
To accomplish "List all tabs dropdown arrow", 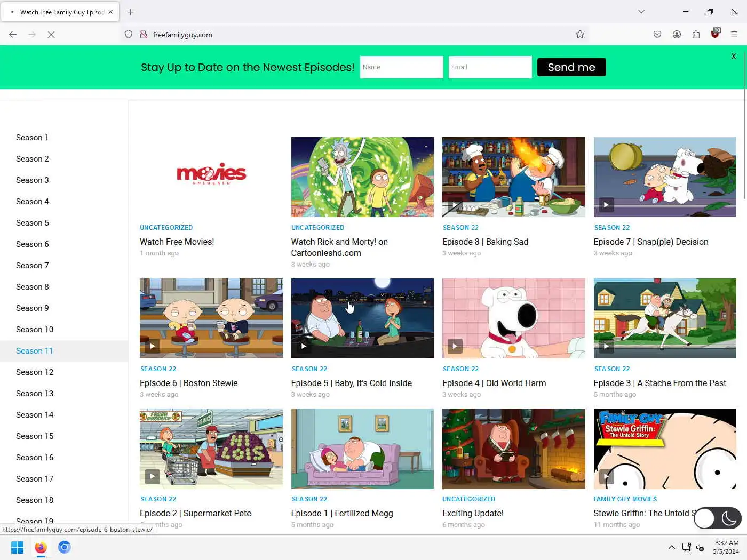I will (x=641, y=12).
